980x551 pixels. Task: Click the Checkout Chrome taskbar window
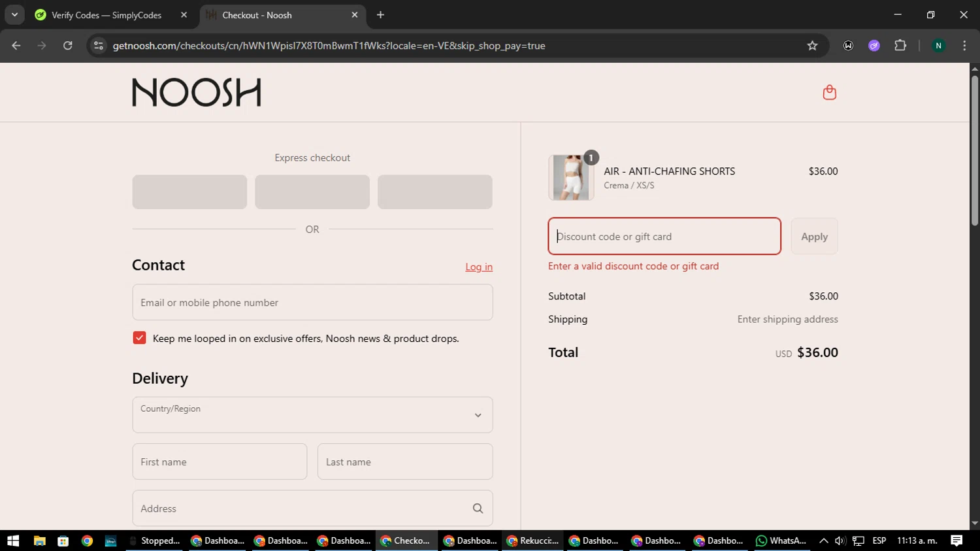tap(406, 541)
